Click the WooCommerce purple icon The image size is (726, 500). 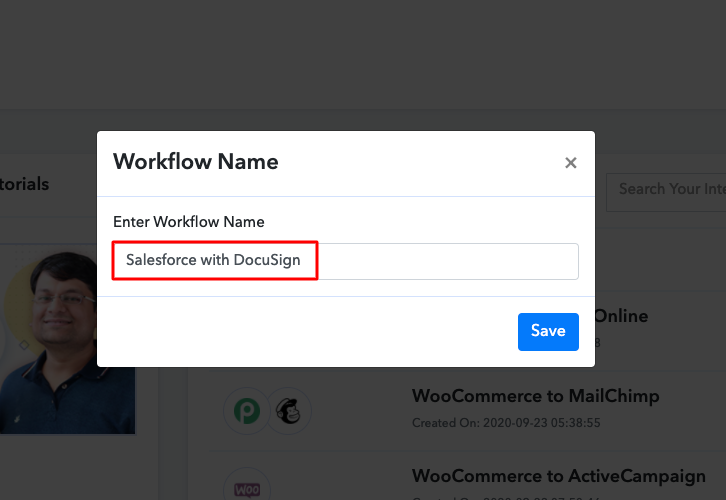[x=247, y=489]
